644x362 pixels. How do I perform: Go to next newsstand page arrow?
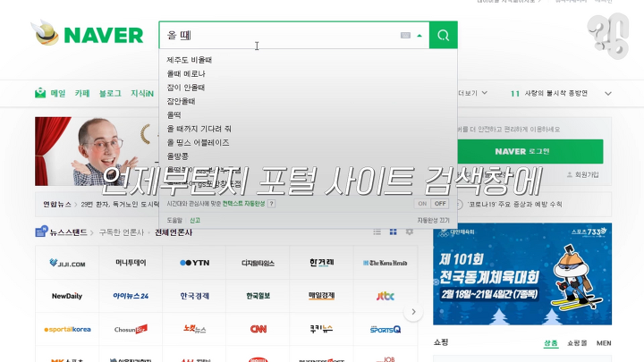[413, 312]
